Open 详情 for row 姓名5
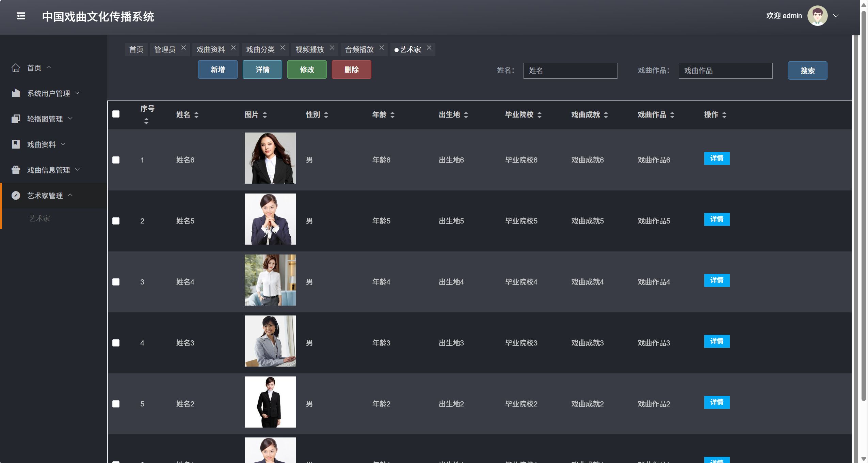This screenshot has height=463, width=868. tap(717, 219)
